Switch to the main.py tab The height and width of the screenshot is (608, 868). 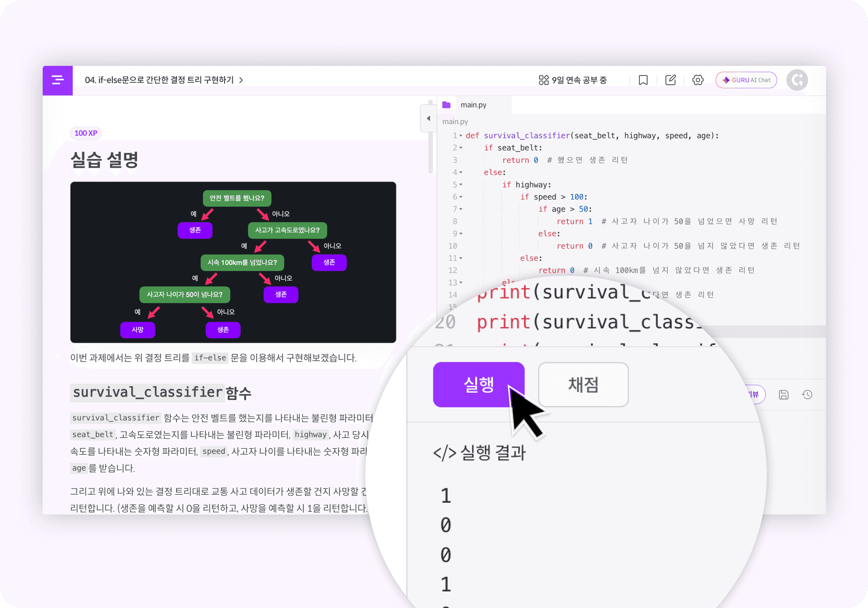point(474,105)
